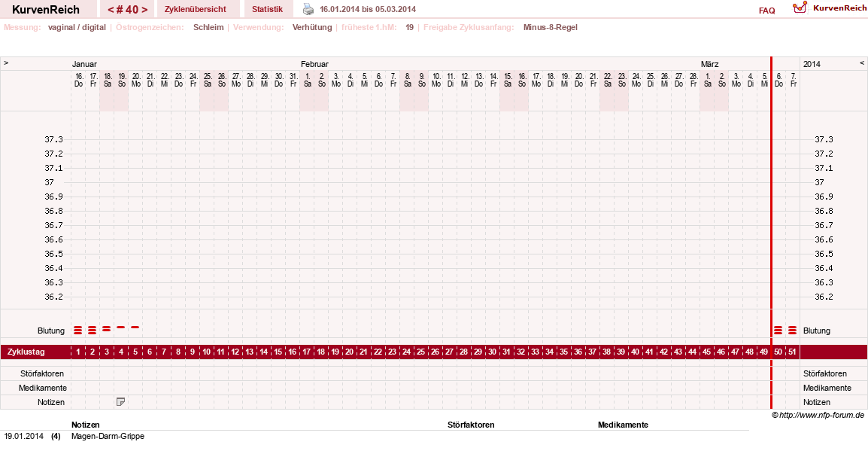Go to previous cycle with < arrow
868x454 pixels.
click(111, 10)
